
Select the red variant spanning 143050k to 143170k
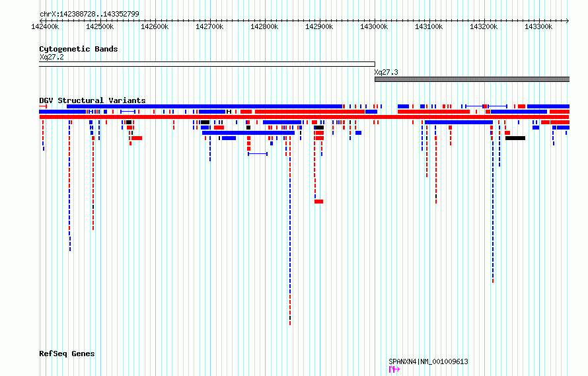433,112
